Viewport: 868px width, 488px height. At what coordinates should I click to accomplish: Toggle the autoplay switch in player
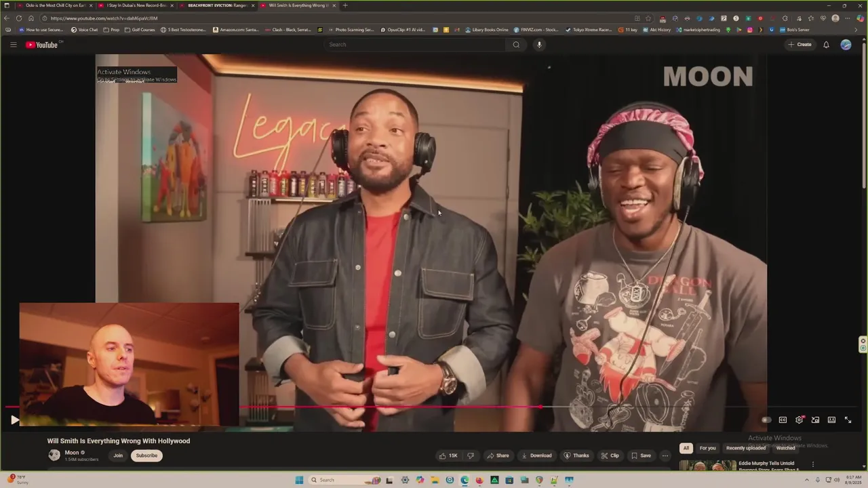click(766, 420)
